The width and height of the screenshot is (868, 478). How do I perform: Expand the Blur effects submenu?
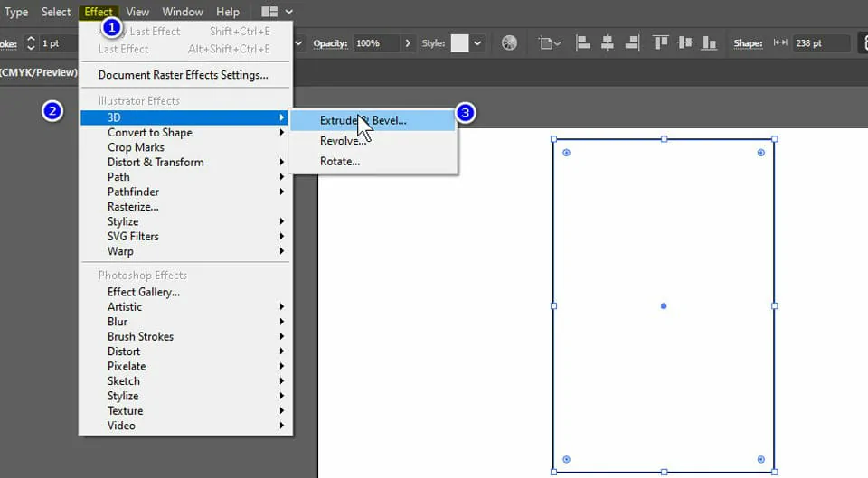(184, 322)
